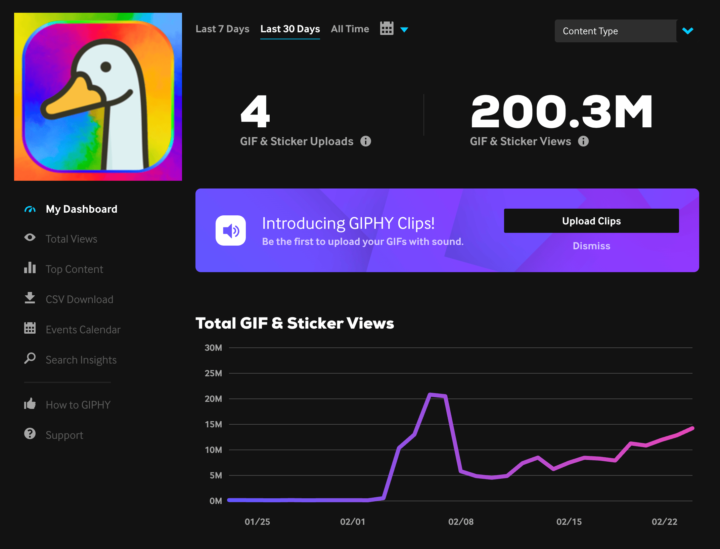This screenshot has width=720, height=549.
Task: Click the Top Content bar chart icon
Action: coord(29,269)
